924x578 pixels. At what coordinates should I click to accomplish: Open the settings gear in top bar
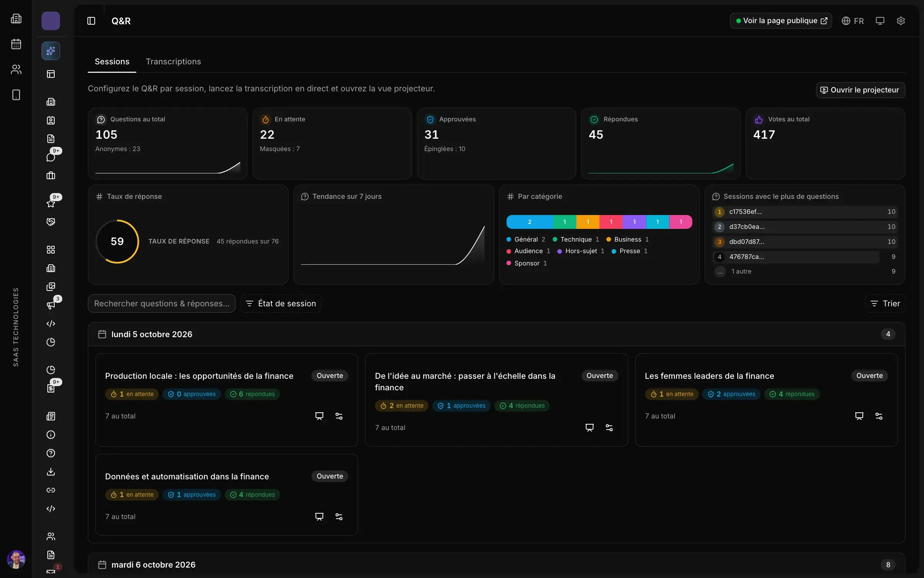click(901, 21)
